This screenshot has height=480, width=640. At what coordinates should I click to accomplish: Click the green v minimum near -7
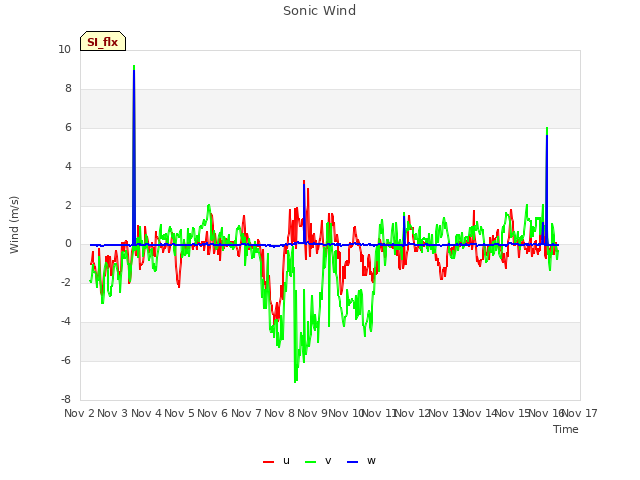click(296, 380)
